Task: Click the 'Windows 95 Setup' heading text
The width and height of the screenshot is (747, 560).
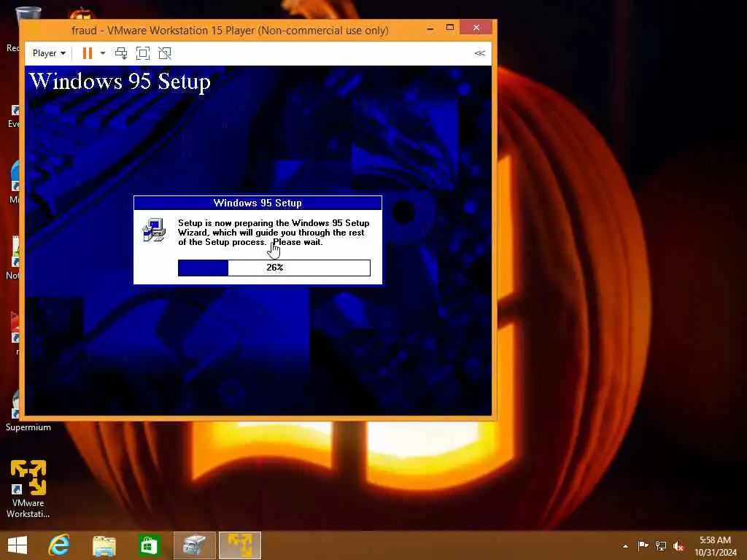Action: 120,81
